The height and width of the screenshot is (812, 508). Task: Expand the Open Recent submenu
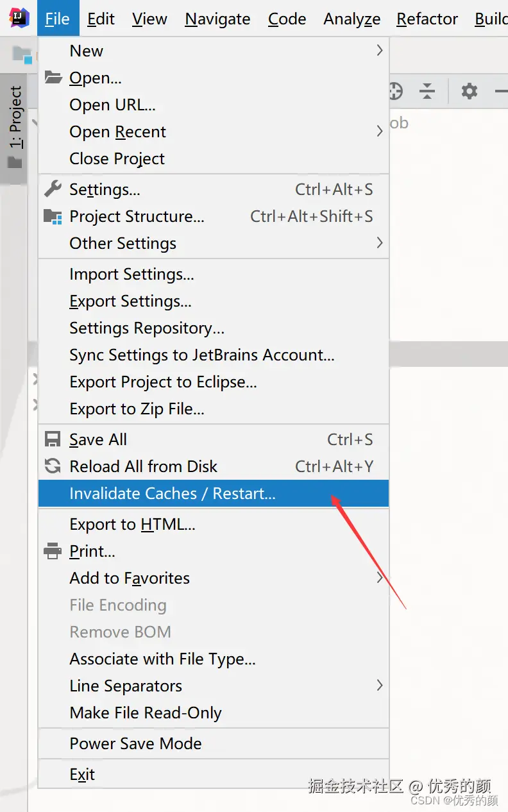(214, 131)
